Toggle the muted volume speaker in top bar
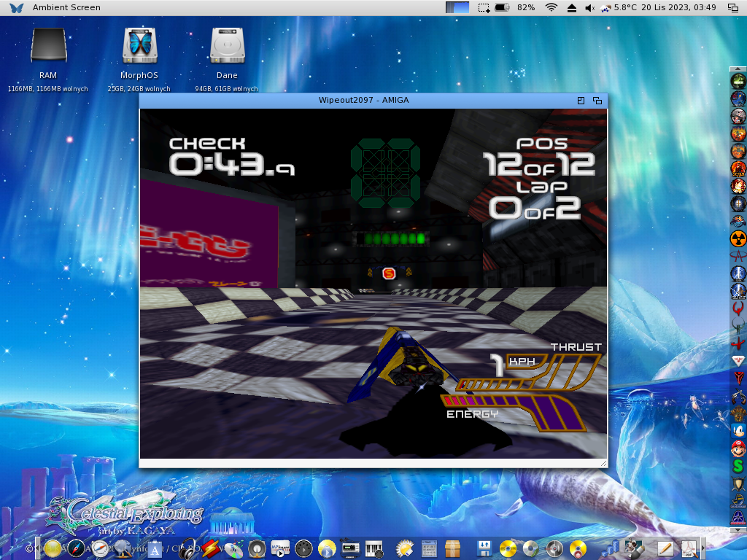The width and height of the screenshot is (747, 560). tap(589, 7)
